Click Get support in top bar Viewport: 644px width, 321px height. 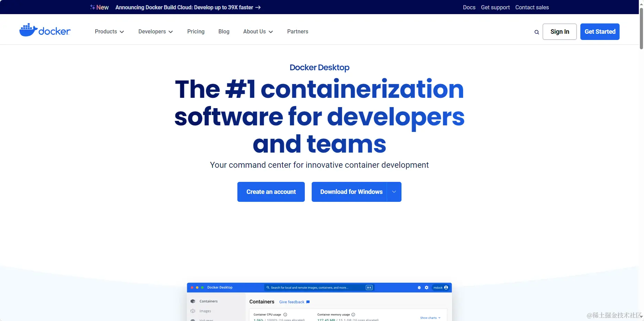coord(495,7)
